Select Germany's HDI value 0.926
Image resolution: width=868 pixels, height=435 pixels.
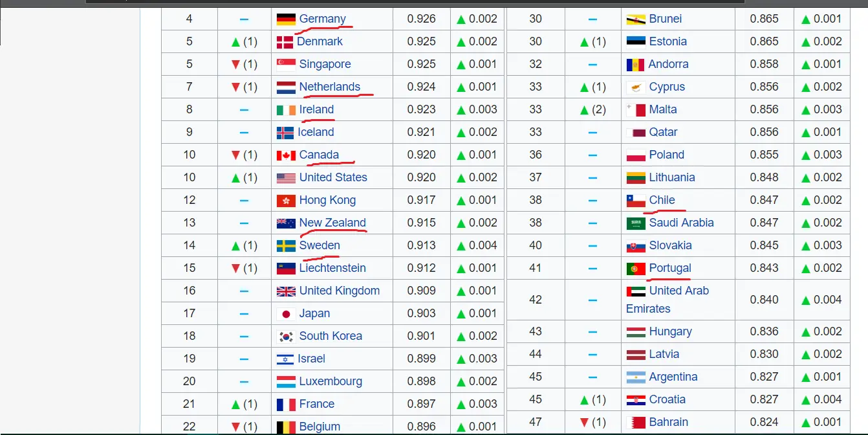(x=421, y=19)
